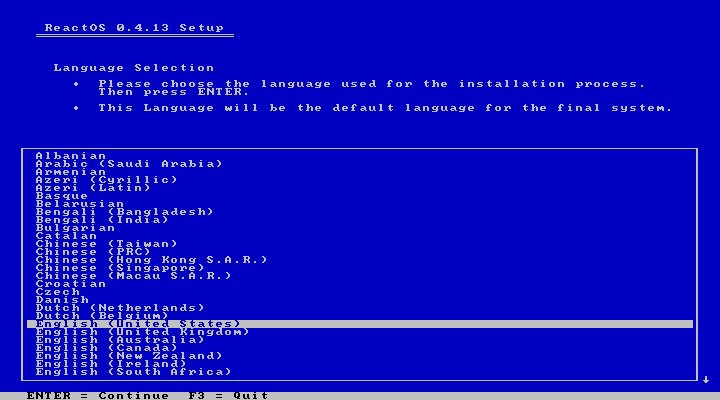This screenshot has width=720, height=400.
Task: Select Chinese (PRC) entry
Action: point(93,252)
